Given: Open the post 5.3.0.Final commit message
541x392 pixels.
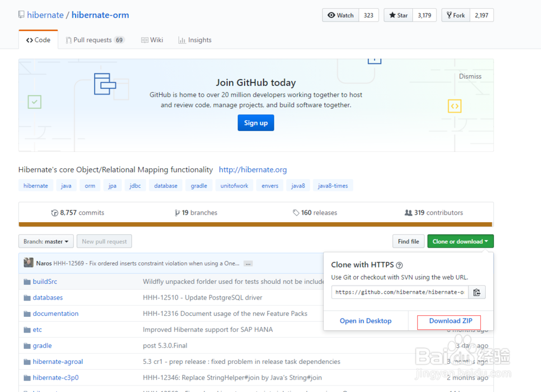Looking at the screenshot, I should tap(165, 346).
